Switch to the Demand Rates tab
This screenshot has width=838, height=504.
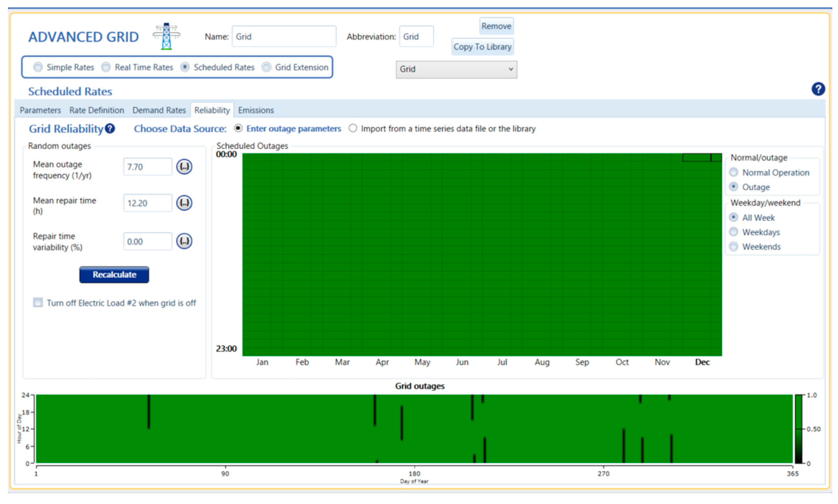point(159,110)
